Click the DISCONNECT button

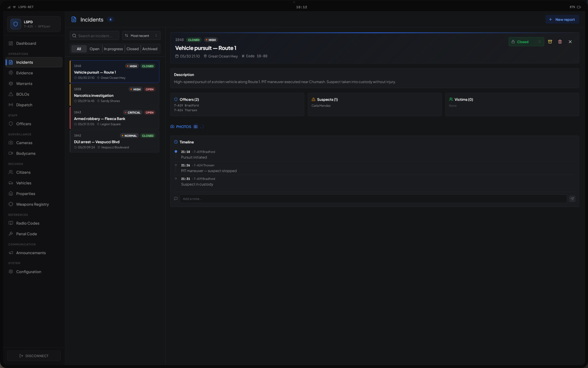(34, 356)
